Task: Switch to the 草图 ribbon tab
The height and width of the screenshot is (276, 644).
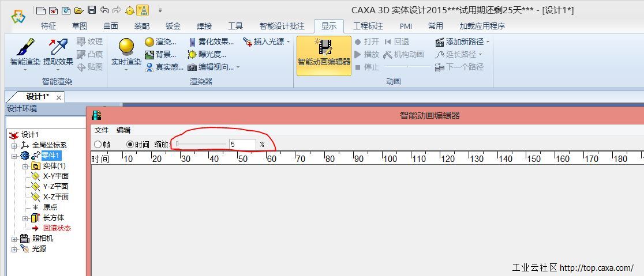Action: 80,27
